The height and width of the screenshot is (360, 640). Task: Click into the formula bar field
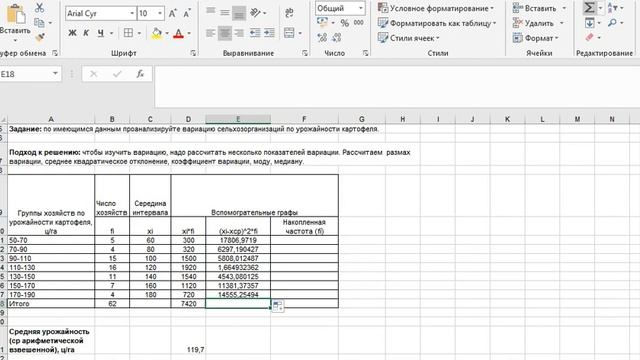(397, 87)
